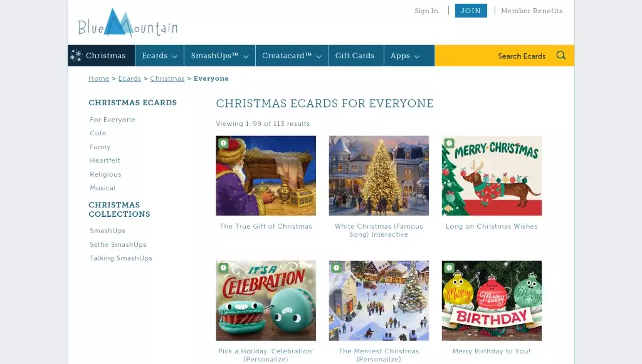642x364 pixels.
Task: Click green badge on True Gift card
Action: point(223,143)
